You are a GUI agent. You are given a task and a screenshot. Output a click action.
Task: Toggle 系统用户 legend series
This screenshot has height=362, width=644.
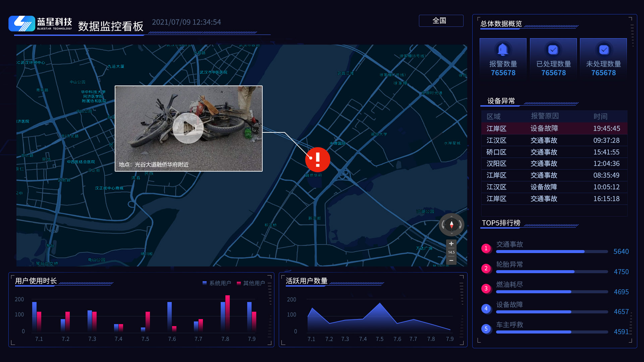[x=217, y=283]
